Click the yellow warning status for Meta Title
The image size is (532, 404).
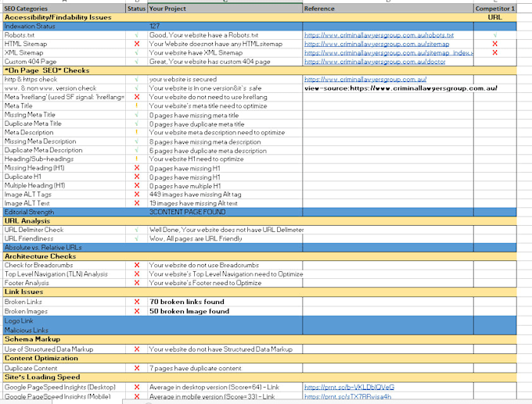coord(137,105)
